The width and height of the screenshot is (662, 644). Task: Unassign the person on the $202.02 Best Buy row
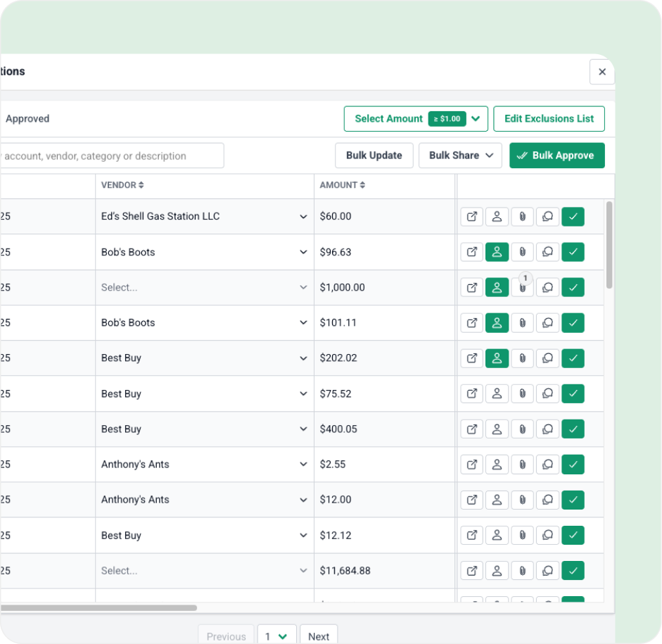[x=497, y=358]
